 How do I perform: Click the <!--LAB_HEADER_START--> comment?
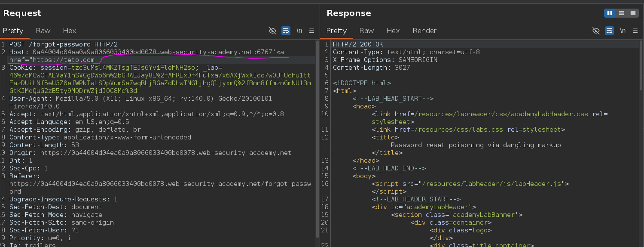click(x=416, y=199)
